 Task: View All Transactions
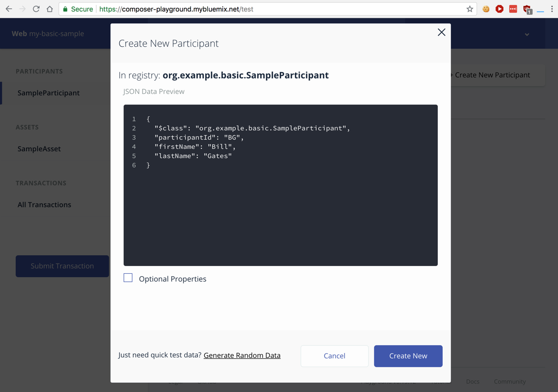44,205
